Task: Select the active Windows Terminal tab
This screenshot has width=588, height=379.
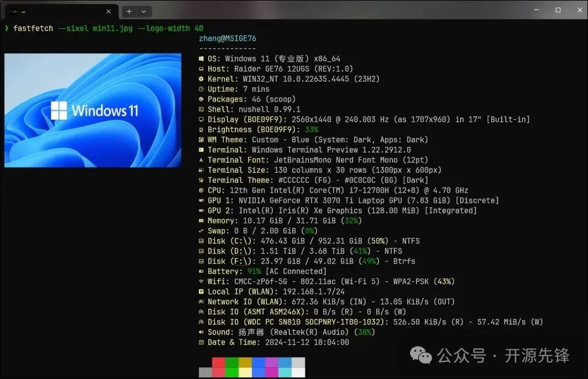Action: pyautogui.click(x=59, y=11)
